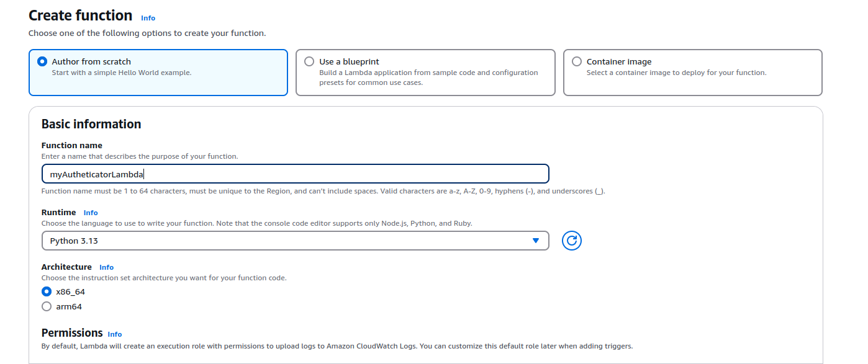This screenshot has width=868, height=364.
Task: Select Container image option
Action: pos(577,61)
